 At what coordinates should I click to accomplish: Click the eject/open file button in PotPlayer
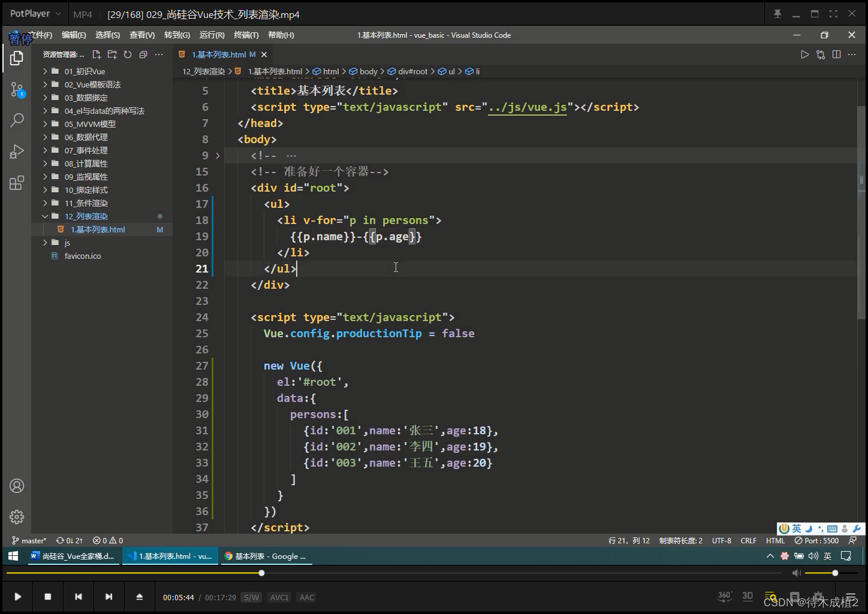coord(139,597)
